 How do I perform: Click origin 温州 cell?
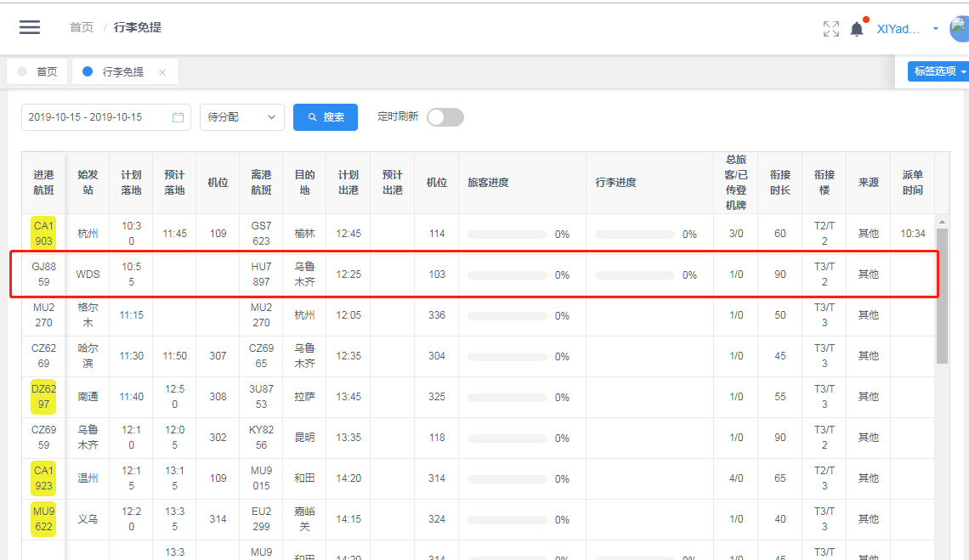[x=88, y=478]
